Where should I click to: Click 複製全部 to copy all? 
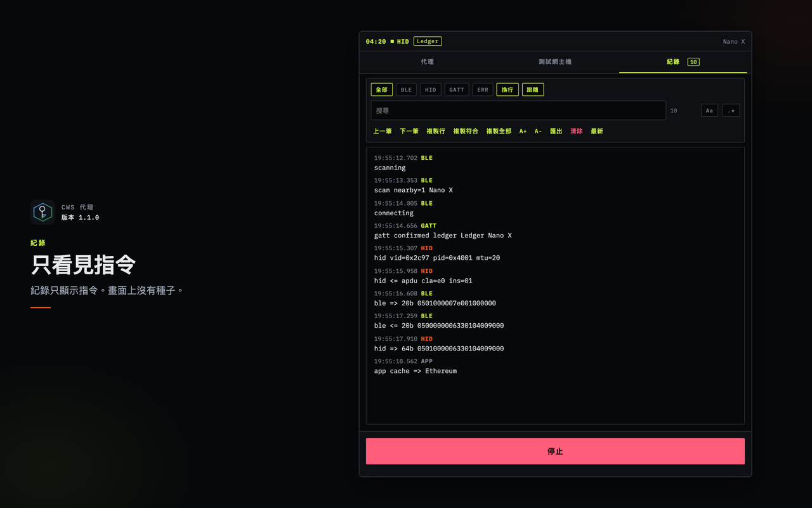coord(499,131)
